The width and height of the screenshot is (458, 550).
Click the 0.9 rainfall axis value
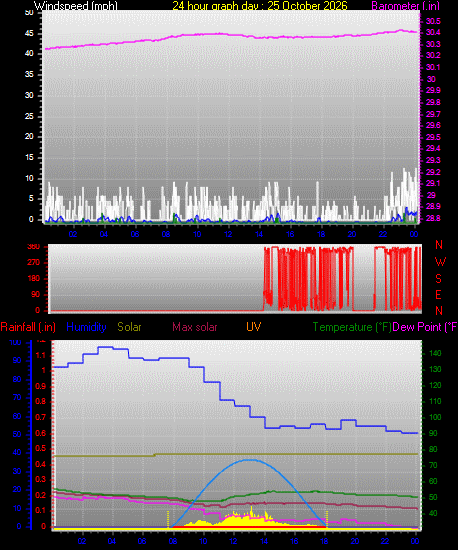click(41, 386)
